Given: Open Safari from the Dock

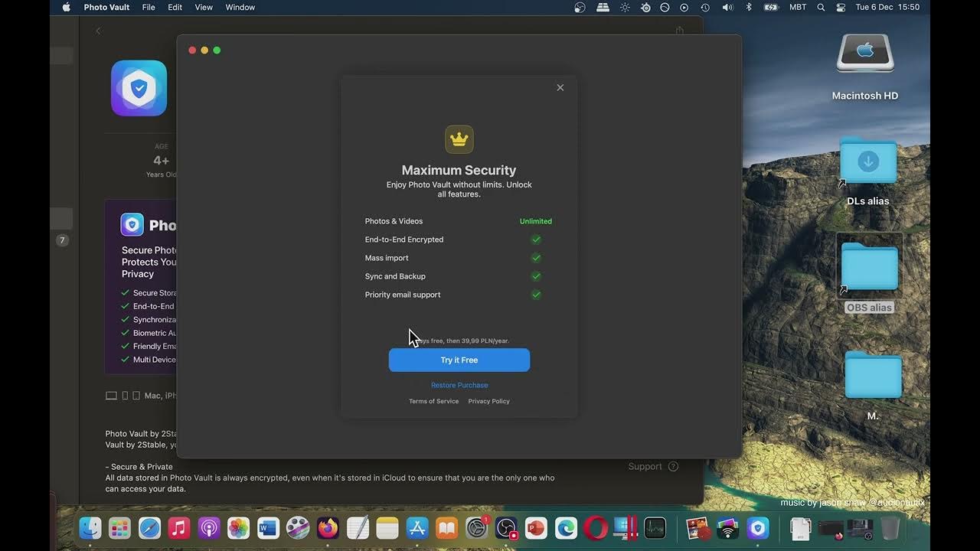Looking at the screenshot, I should click(x=149, y=527).
